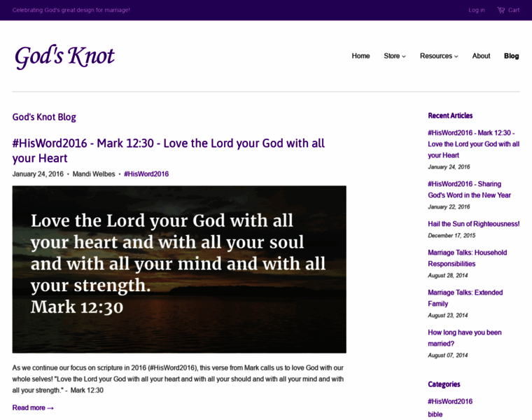
Task: Click Read more link
Action: click(33, 408)
